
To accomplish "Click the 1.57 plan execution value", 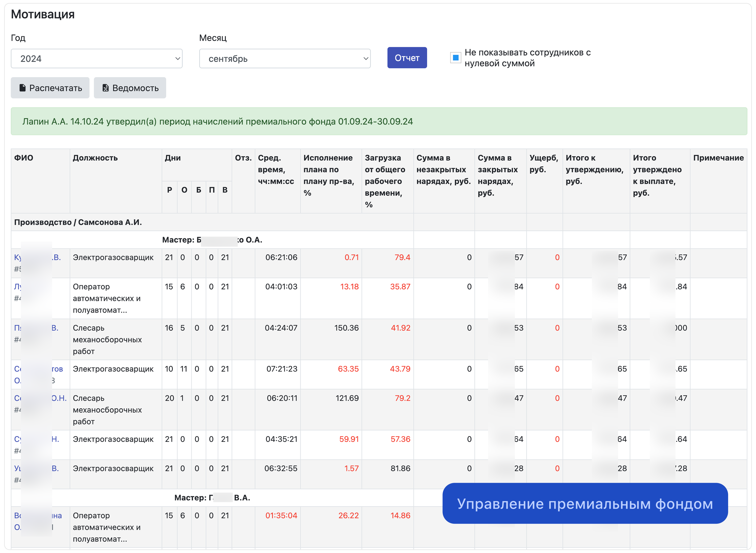I will [351, 469].
